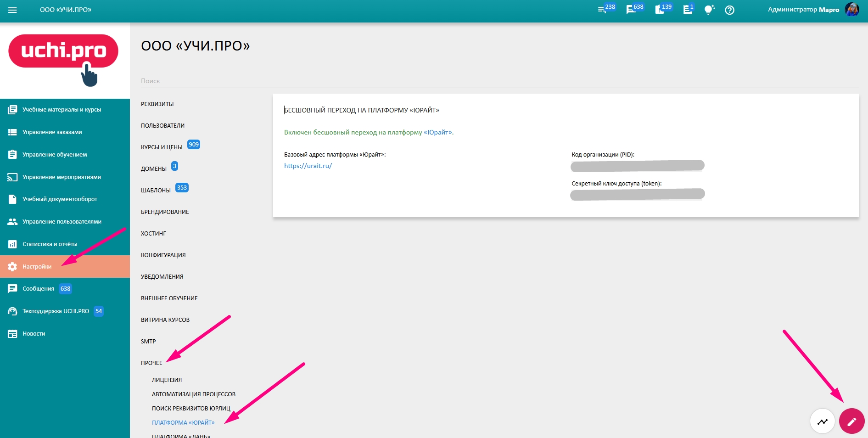Click the pink pencil edit button
The image size is (868, 438).
coord(851,421)
